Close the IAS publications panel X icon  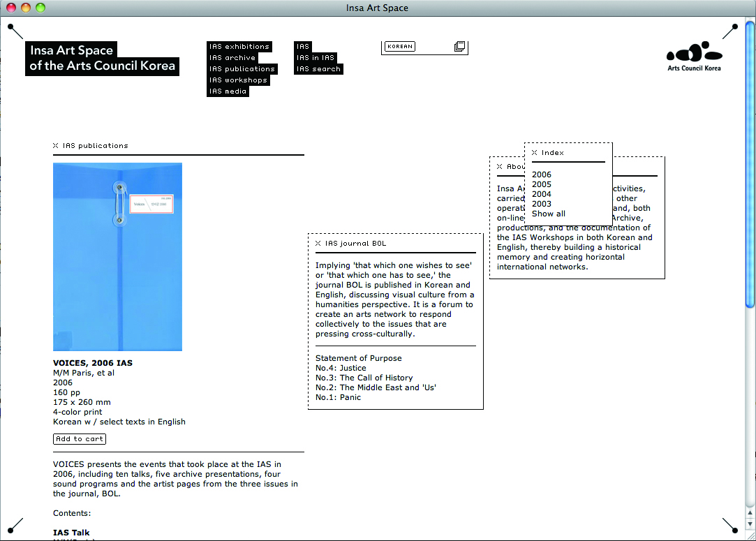coord(56,146)
